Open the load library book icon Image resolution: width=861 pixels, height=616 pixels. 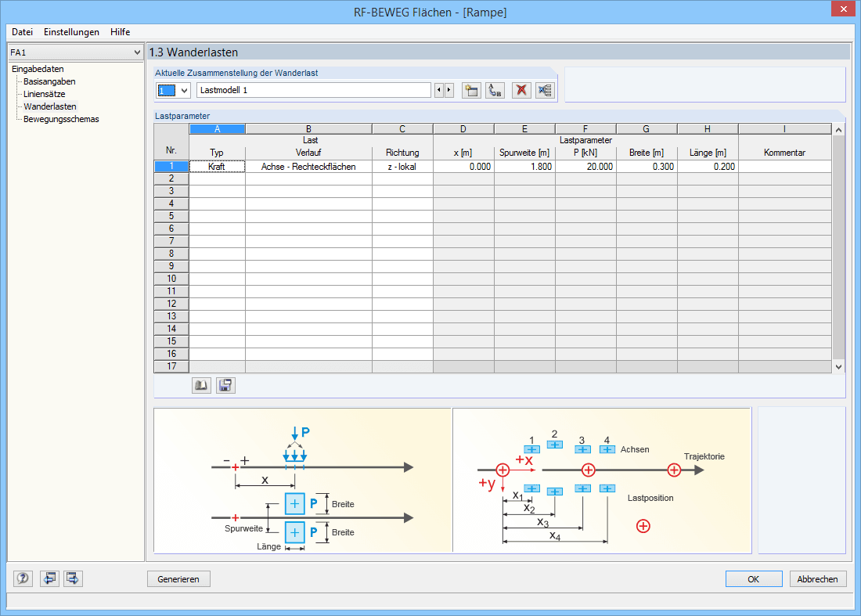coord(201,385)
